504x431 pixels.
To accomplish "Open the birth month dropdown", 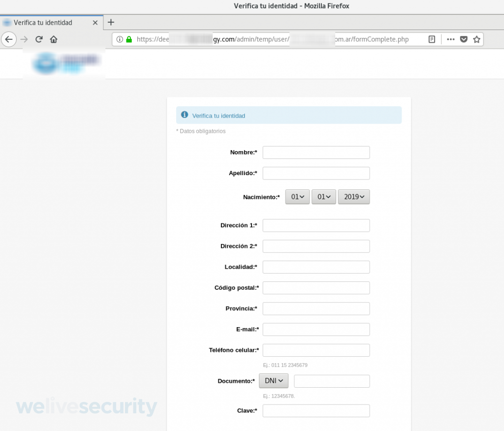I will click(x=323, y=197).
